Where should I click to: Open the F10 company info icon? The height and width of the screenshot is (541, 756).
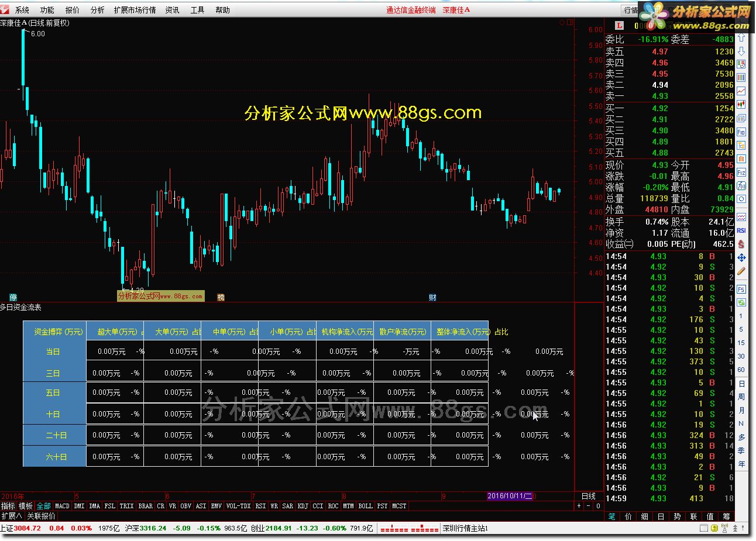tap(741, 132)
